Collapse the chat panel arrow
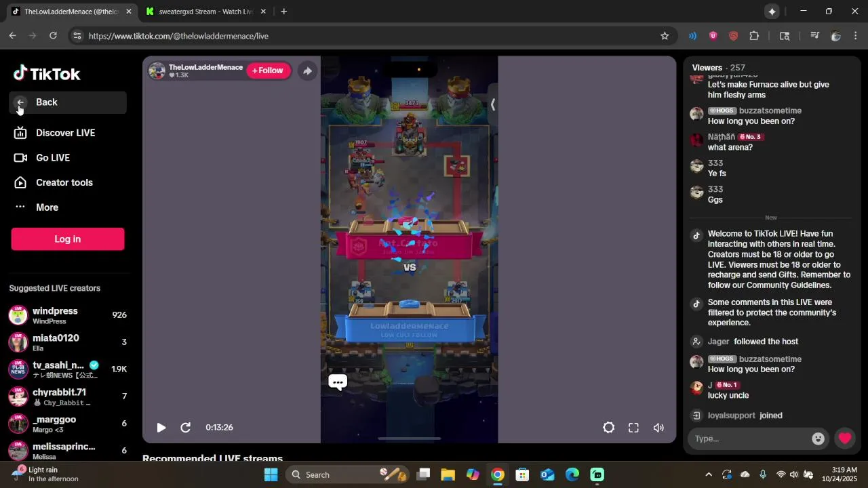The height and width of the screenshot is (488, 868). [x=493, y=104]
